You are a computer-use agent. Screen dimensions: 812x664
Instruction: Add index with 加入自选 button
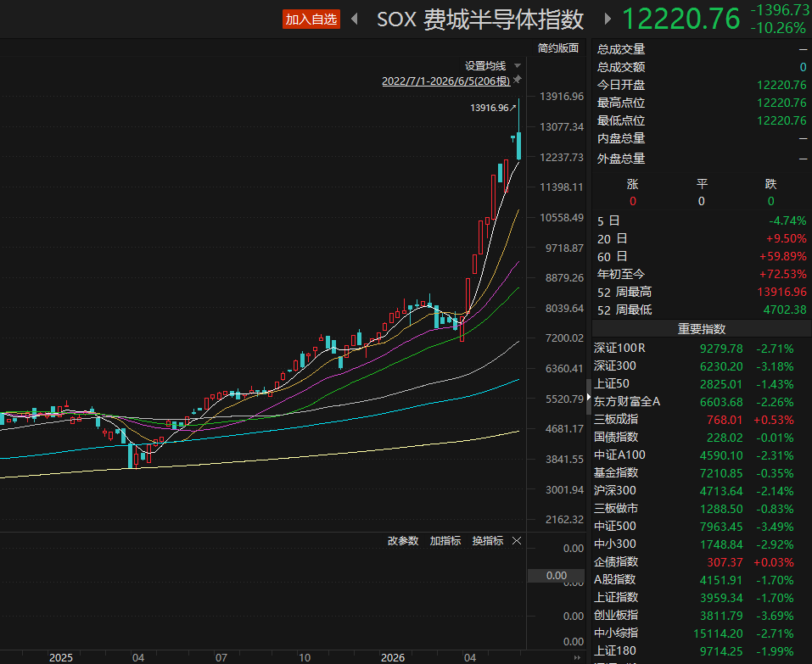click(311, 20)
